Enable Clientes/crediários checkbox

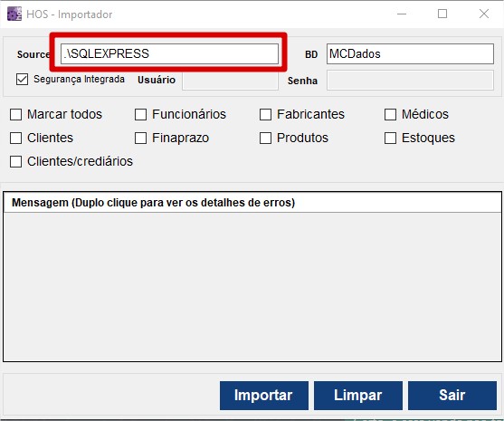click(15, 161)
